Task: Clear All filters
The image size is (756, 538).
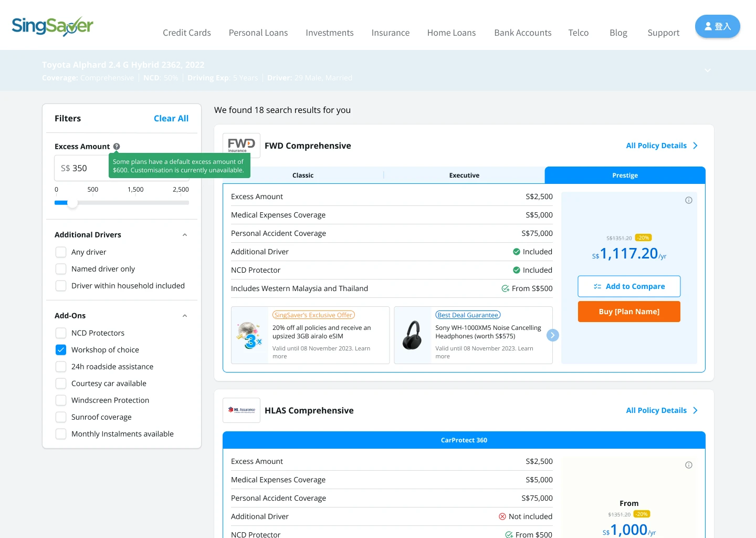Action: pos(171,119)
